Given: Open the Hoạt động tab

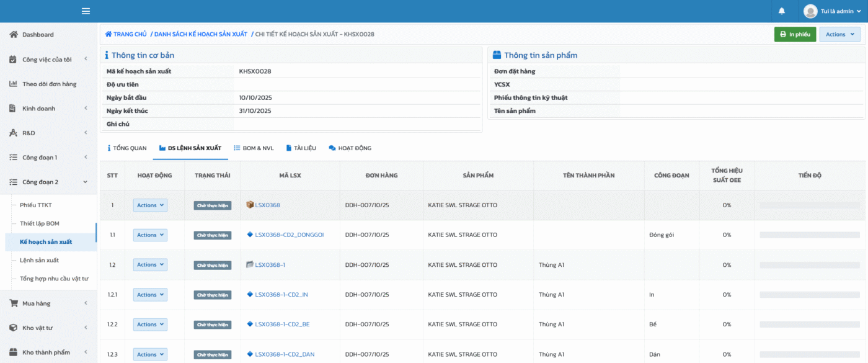Looking at the screenshot, I should pyautogui.click(x=350, y=148).
